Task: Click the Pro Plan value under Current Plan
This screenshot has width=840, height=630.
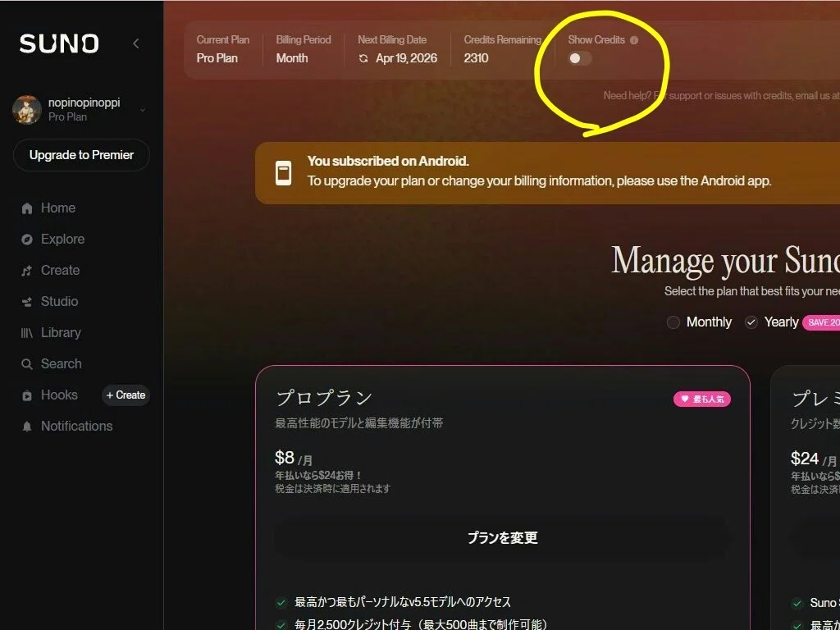Action: 217,58
